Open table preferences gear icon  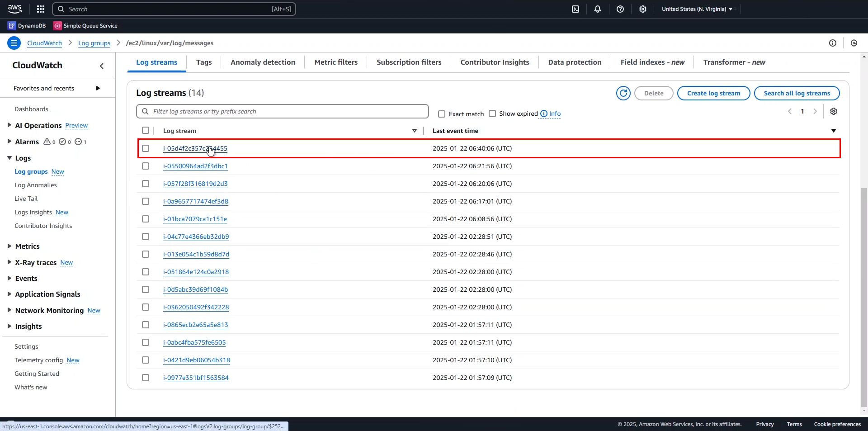coord(834,111)
